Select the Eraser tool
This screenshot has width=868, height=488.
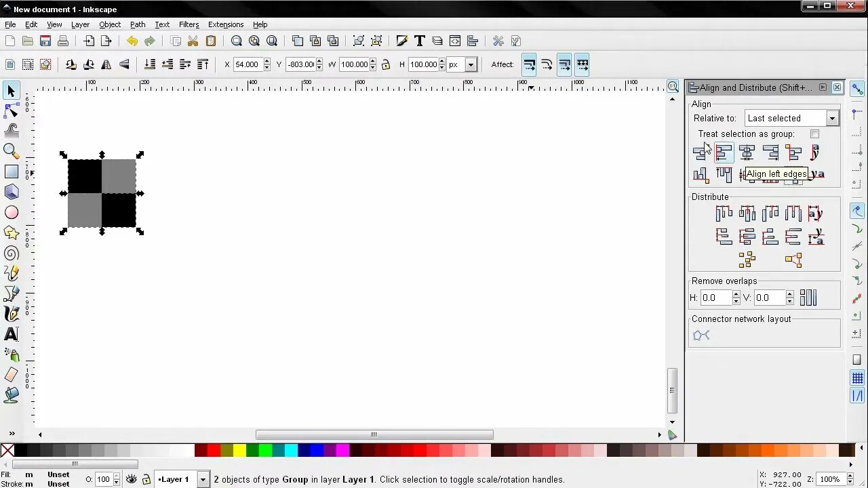[11, 375]
